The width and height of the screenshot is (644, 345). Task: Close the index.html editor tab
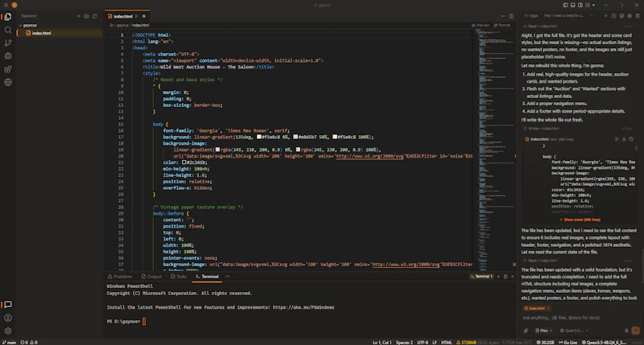144,16
